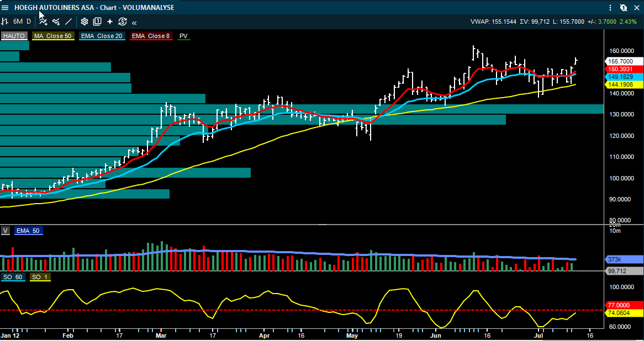Select the MA Close 50 legend label
This screenshot has width=644, height=341.
click(x=52, y=36)
